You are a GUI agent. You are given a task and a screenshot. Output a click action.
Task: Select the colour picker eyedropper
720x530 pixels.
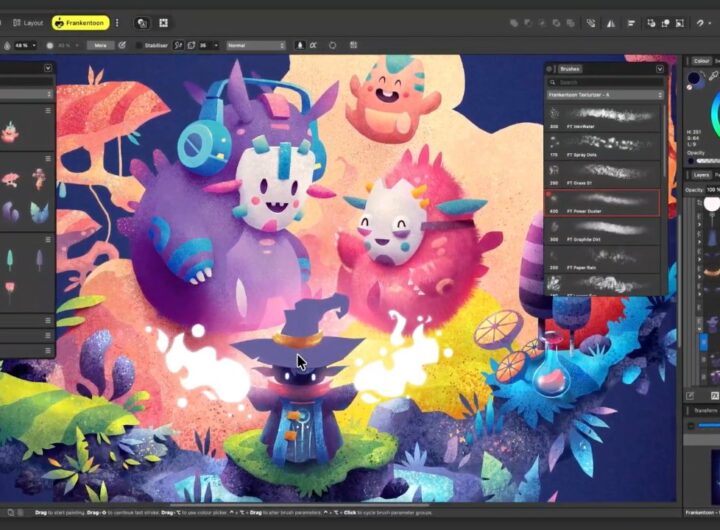click(x=713, y=75)
